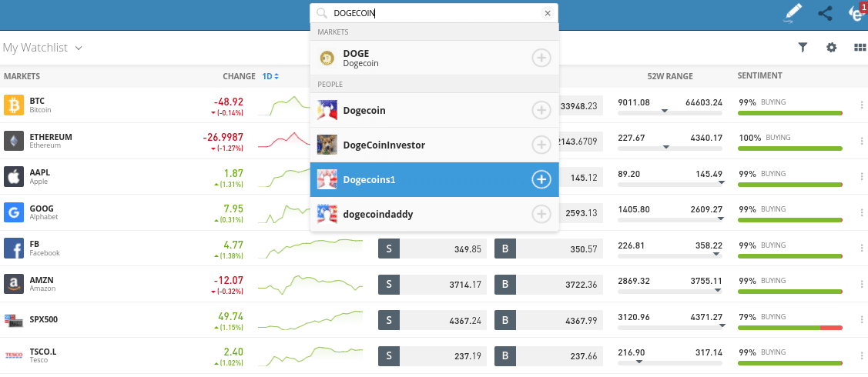The height and width of the screenshot is (377, 868).
Task: Click in the DOGECOIN search field
Action: coord(435,13)
